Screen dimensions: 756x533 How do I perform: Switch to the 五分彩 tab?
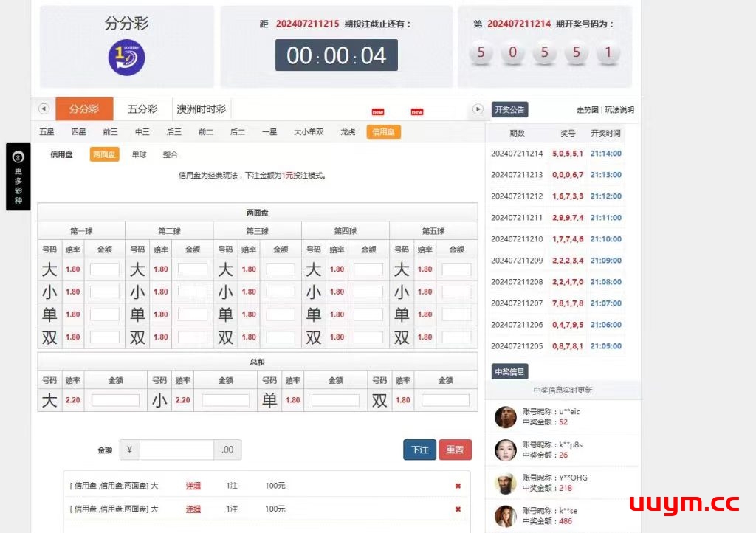(x=142, y=109)
